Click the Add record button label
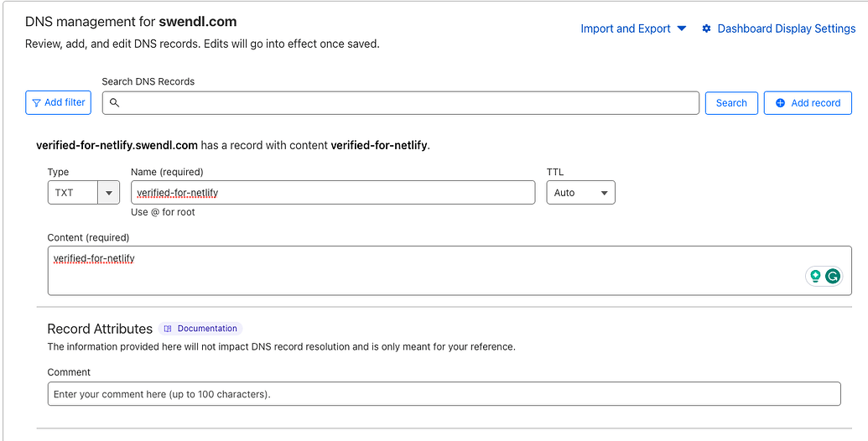Viewport: 868px width, 441px height. (x=815, y=103)
